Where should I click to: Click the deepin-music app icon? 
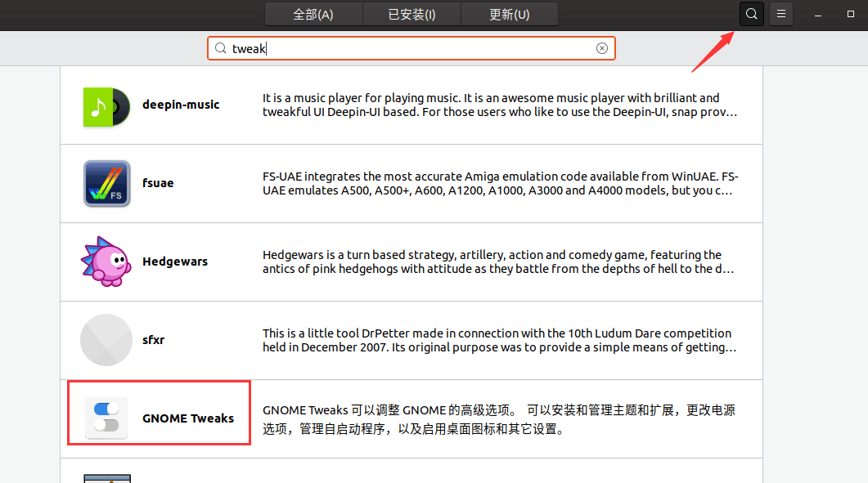106,107
